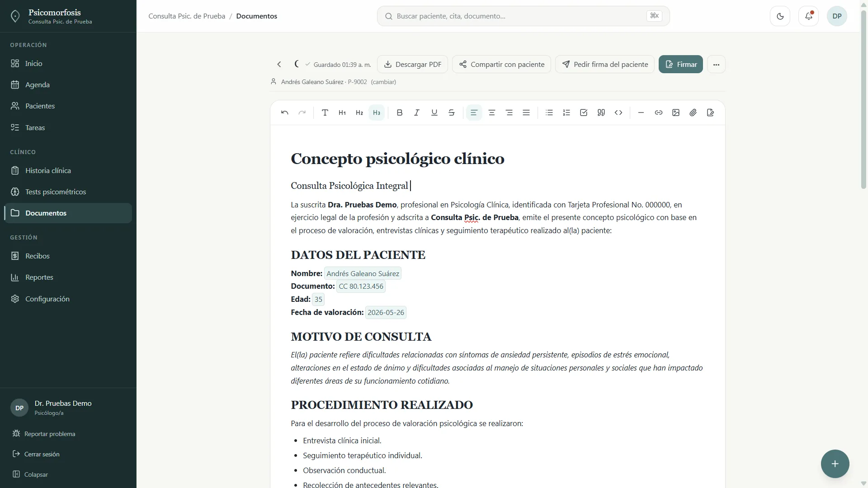
Task: Toggle strikethrough formatting
Action: click(452, 113)
